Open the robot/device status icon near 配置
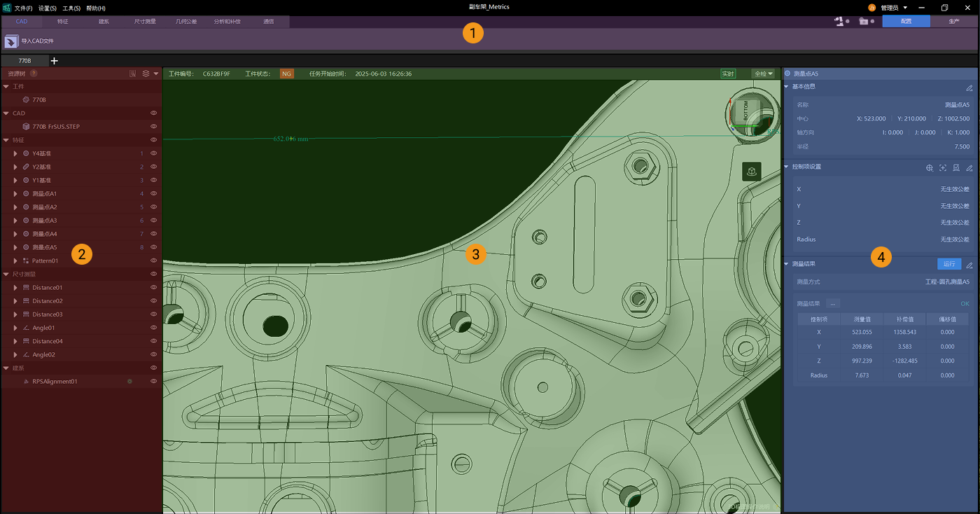The height and width of the screenshot is (514, 980). [838, 21]
